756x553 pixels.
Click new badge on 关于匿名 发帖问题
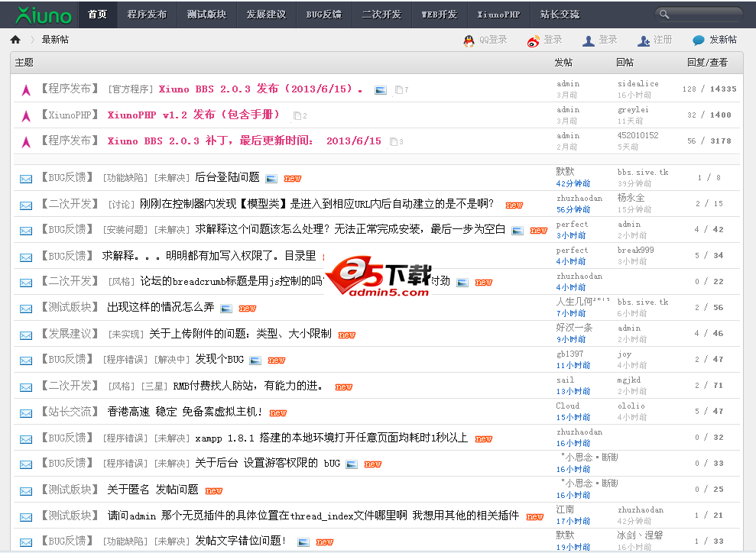pyautogui.click(x=213, y=491)
